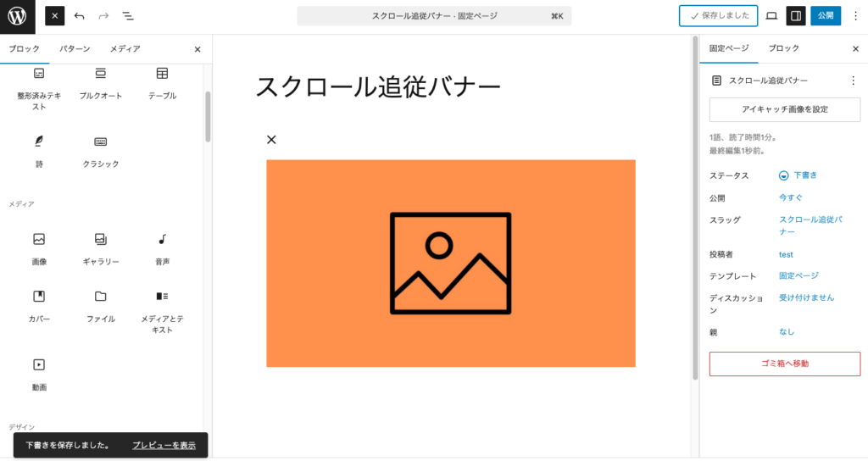Redo the last undone edit
868x461 pixels.
click(103, 16)
